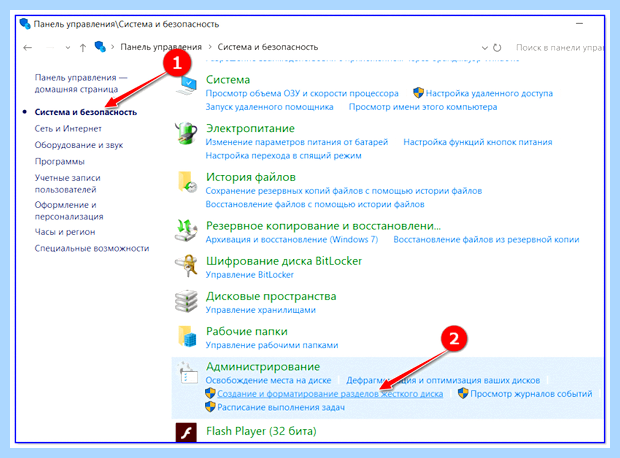The width and height of the screenshot is (620, 458).
Task: Open recent locations dropdown arrow
Action: tap(68, 48)
